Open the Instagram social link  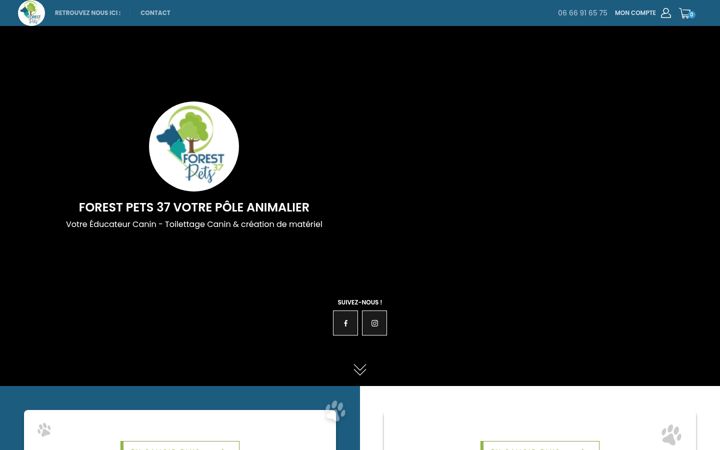pyautogui.click(x=374, y=323)
